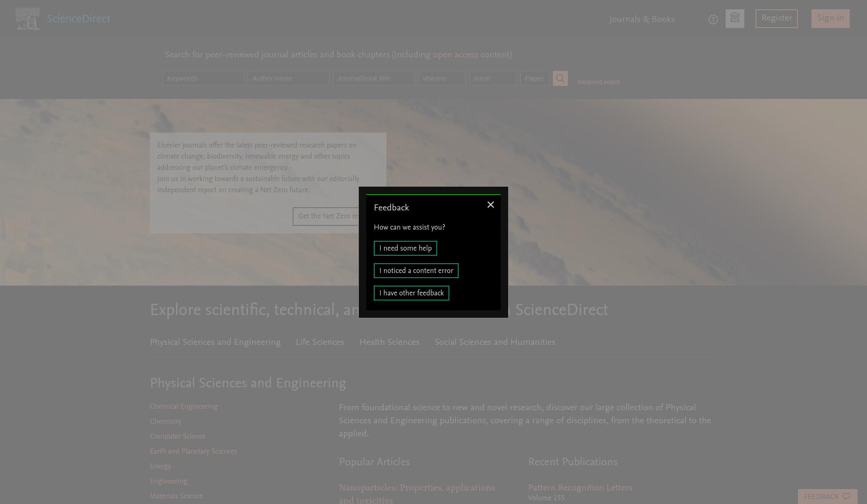Click the FEEDBACK button at bottom right
Viewport: 867px width, 504px height.
click(x=827, y=497)
